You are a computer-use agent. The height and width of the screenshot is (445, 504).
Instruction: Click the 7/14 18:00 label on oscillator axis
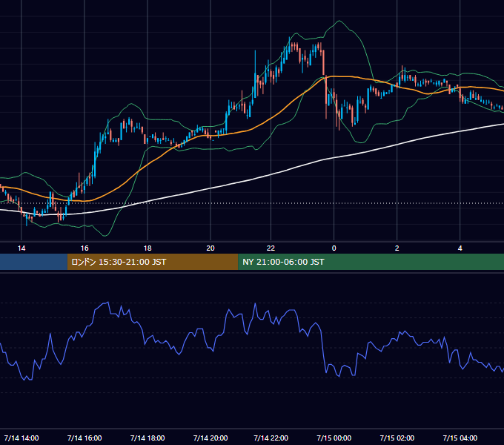point(147,438)
